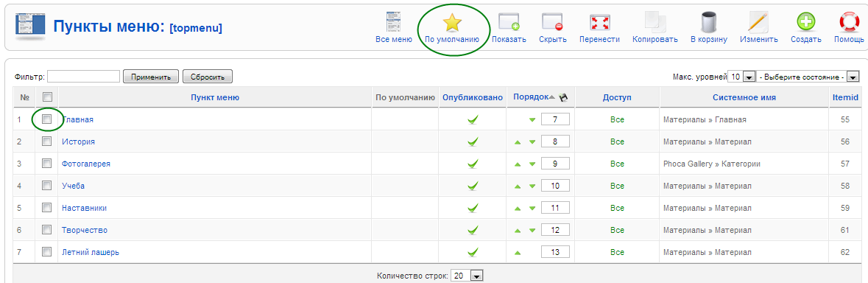868x283 pixels.
Task: Toggle published checkmark for Творчество
Action: (472, 231)
